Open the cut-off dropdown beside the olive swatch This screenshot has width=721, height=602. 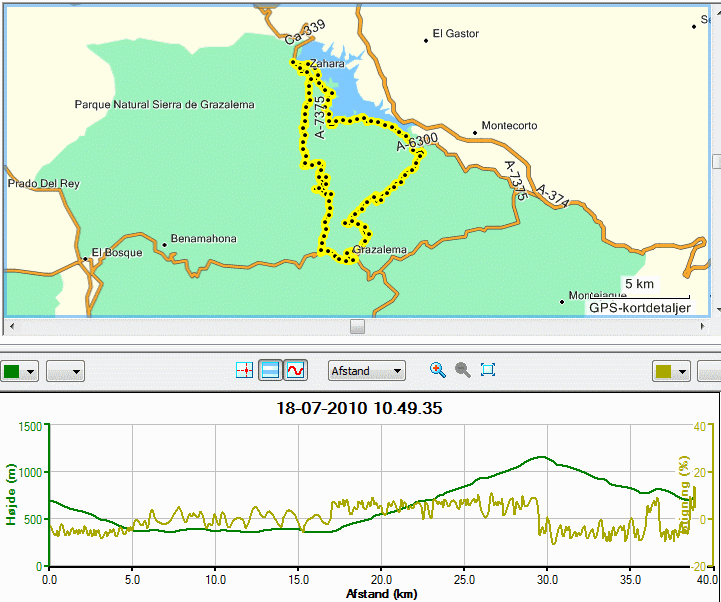(709, 371)
